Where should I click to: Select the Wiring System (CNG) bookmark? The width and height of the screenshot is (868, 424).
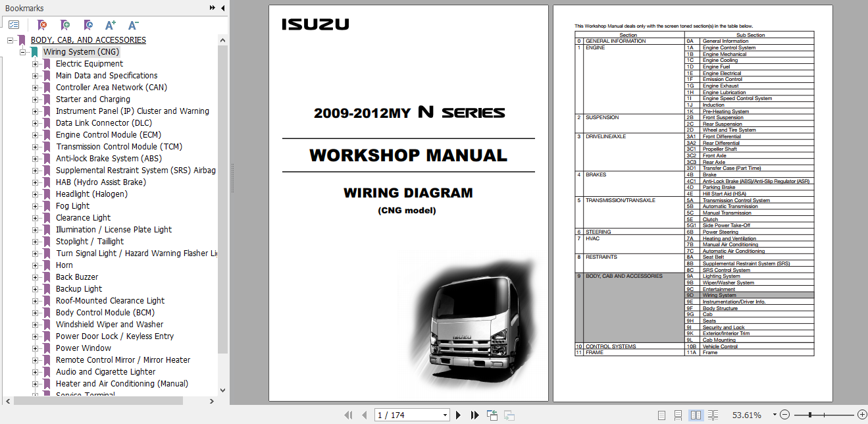82,52
